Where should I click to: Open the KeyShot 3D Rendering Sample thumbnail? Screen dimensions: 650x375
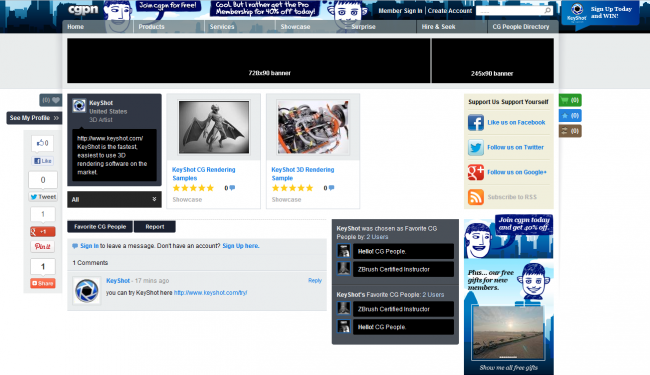[313, 127]
